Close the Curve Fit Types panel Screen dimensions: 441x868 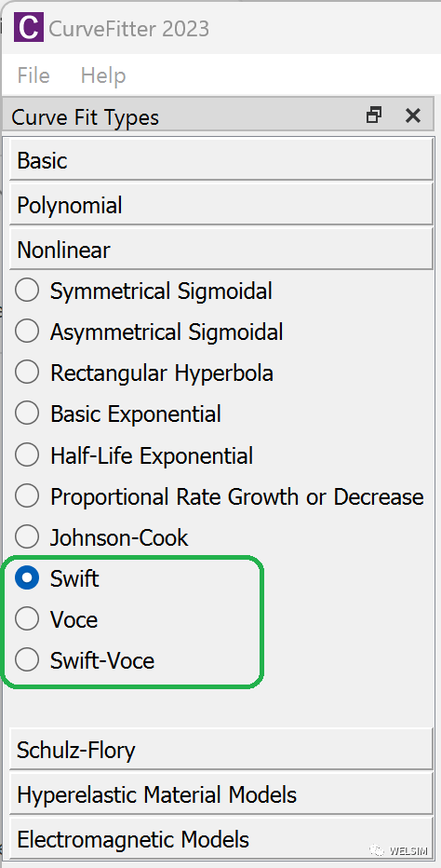413,115
